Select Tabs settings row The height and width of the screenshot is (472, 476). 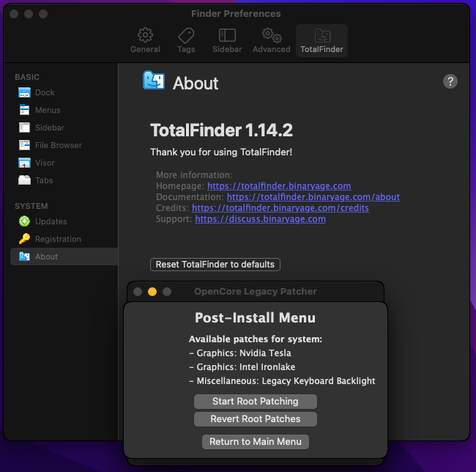(64, 180)
